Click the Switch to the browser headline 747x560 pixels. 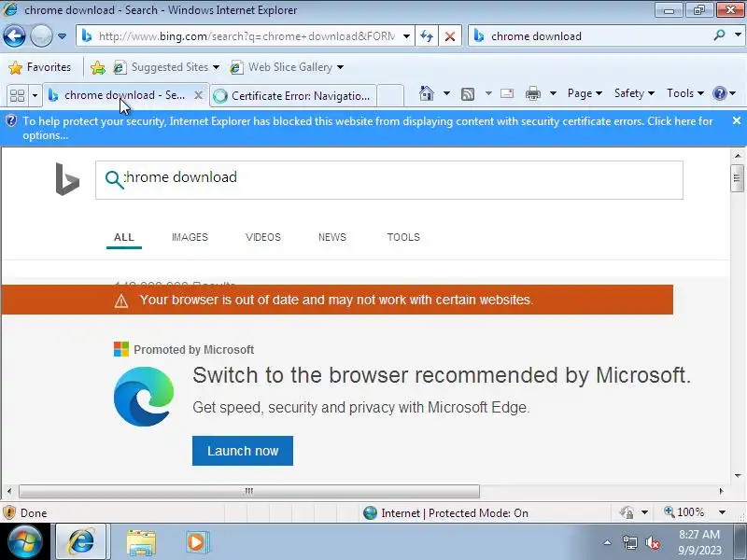coord(441,375)
